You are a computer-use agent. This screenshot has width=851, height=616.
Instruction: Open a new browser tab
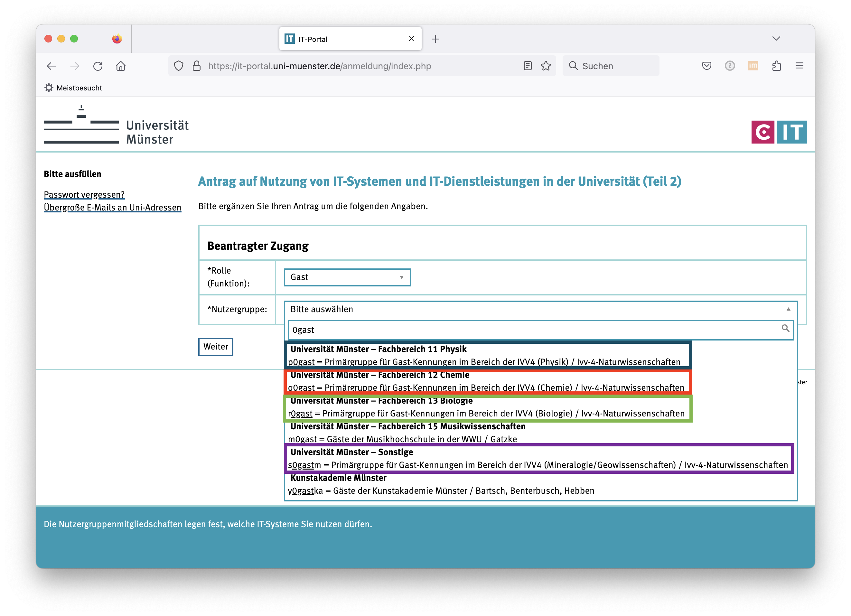pos(435,39)
